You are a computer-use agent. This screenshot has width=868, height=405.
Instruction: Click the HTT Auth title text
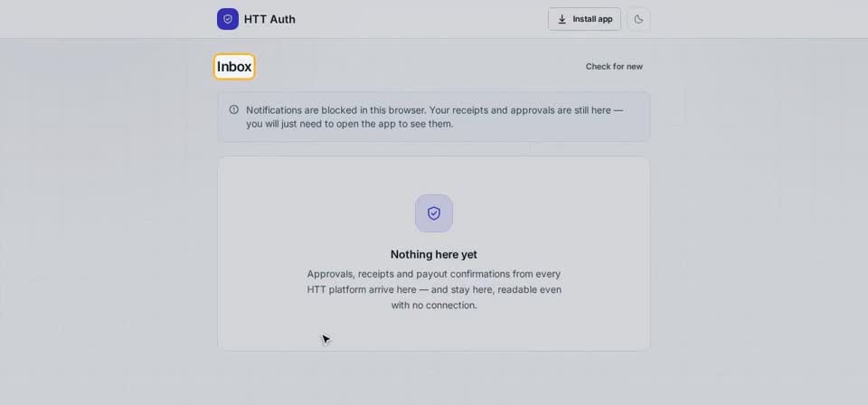[269, 19]
